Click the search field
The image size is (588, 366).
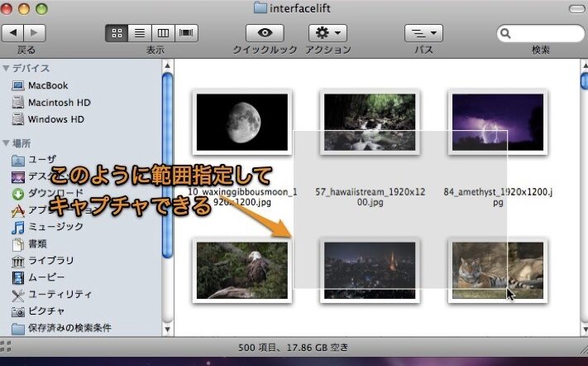[540, 33]
